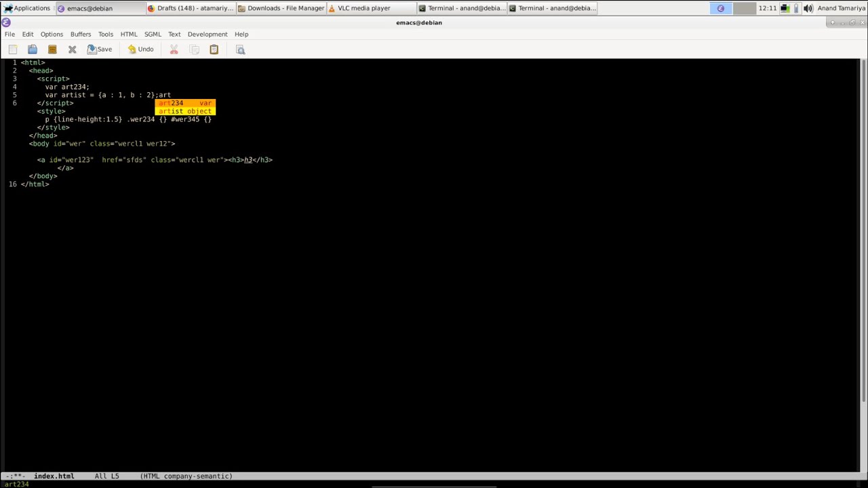This screenshot has height=488, width=868.
Task: Switch to emacs@debian taskbar window
Action: coord(100,8)
